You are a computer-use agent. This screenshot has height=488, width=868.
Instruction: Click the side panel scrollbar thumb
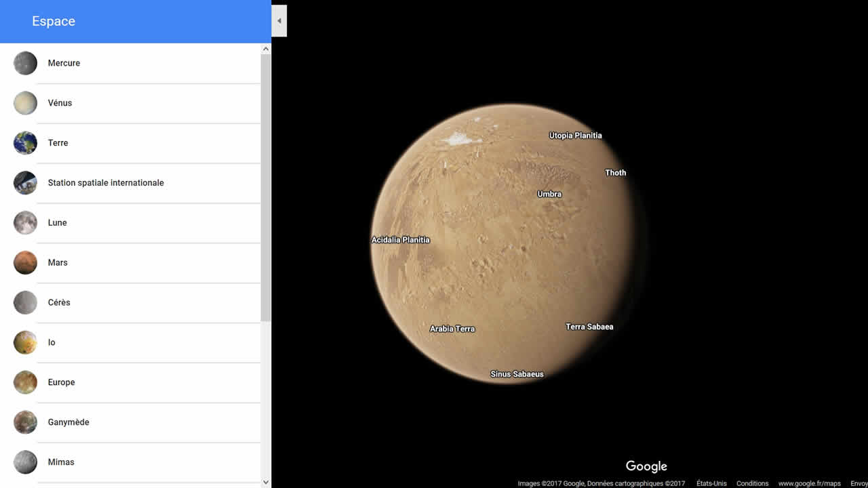266,188
